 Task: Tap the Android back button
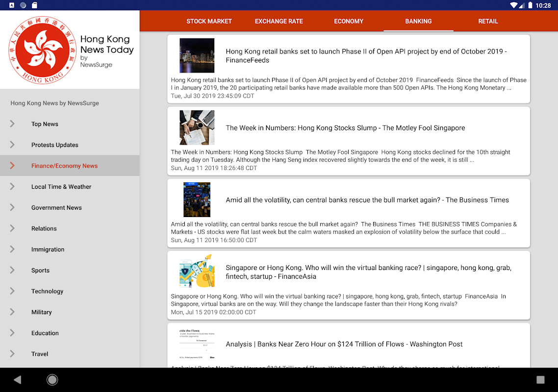point(18,380)
